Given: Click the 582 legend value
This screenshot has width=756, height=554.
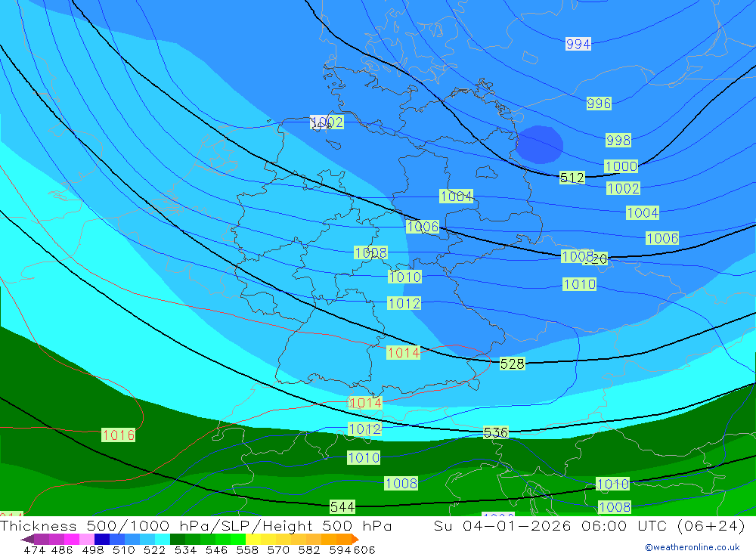Looking at the screenshot, I should click(x=308, y=549).
